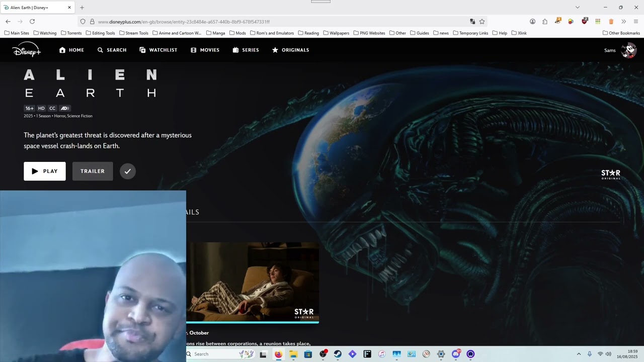This screenshot has width=644, height=362.
Task: Open the Stream Tools bookmark folder
Action: coord(134,33)
